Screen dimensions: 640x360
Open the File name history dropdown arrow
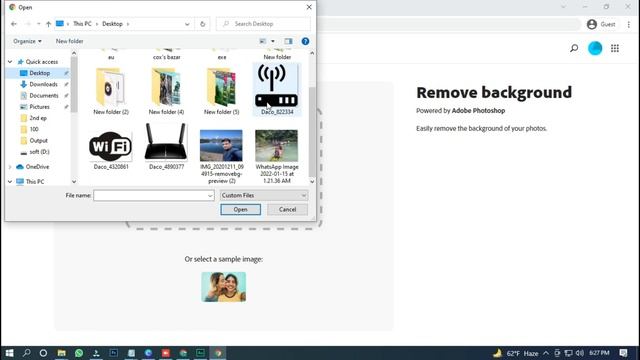pos(210,196)
